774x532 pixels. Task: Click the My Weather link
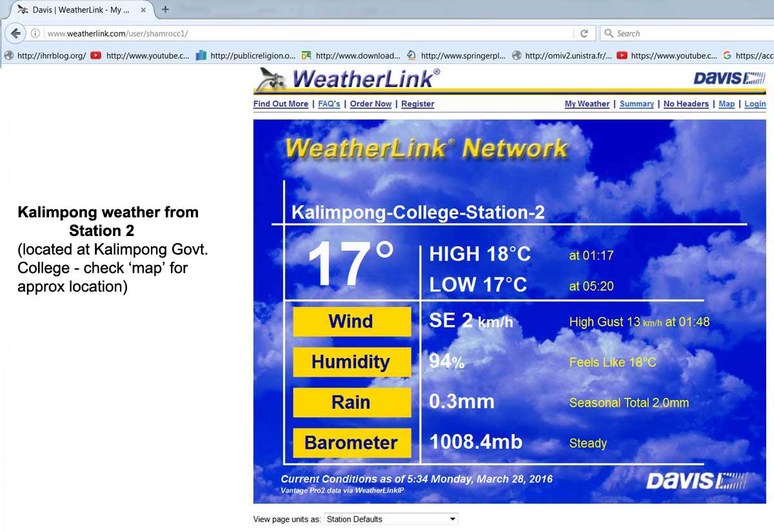(x=586, y=104)
